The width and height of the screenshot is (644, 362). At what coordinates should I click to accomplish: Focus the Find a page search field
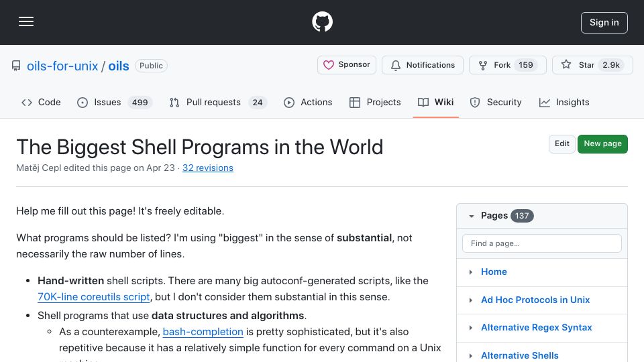pos(542,243)
